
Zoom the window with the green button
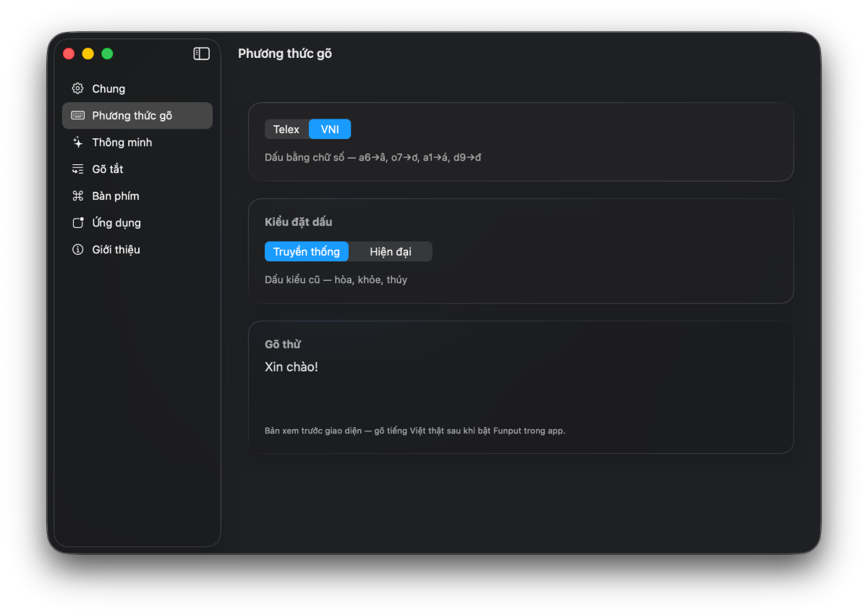point(107,54)
